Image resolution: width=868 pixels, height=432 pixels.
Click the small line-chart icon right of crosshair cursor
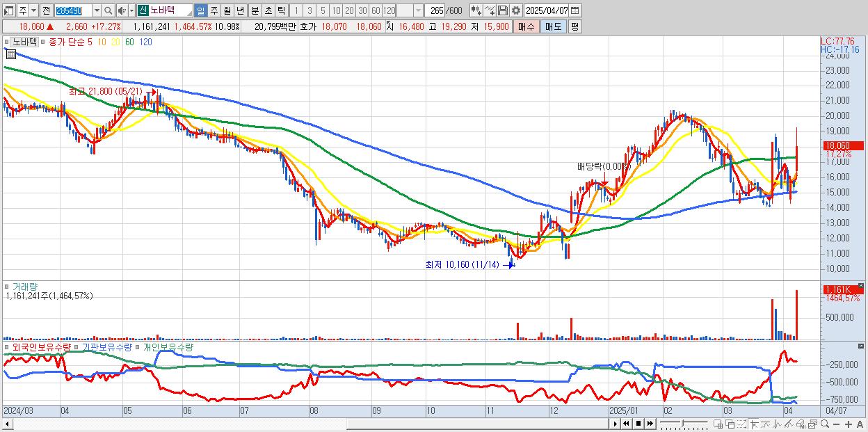pyautogui.click(x=766, y=424)
